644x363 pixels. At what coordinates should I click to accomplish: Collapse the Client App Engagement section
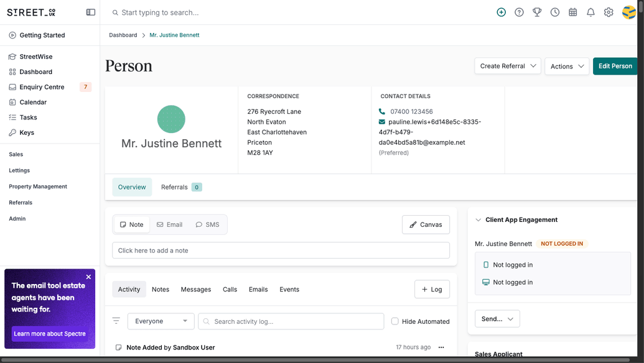click(478, 220)
